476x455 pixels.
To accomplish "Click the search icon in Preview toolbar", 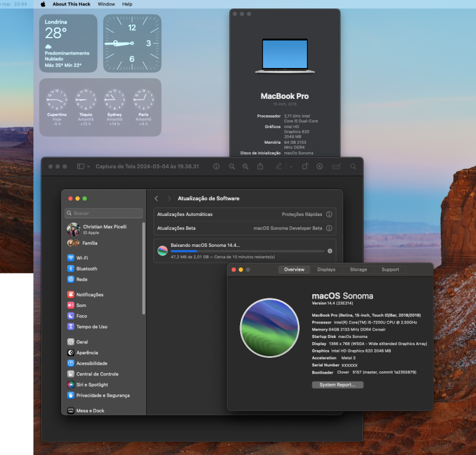I will pos(353,166).
